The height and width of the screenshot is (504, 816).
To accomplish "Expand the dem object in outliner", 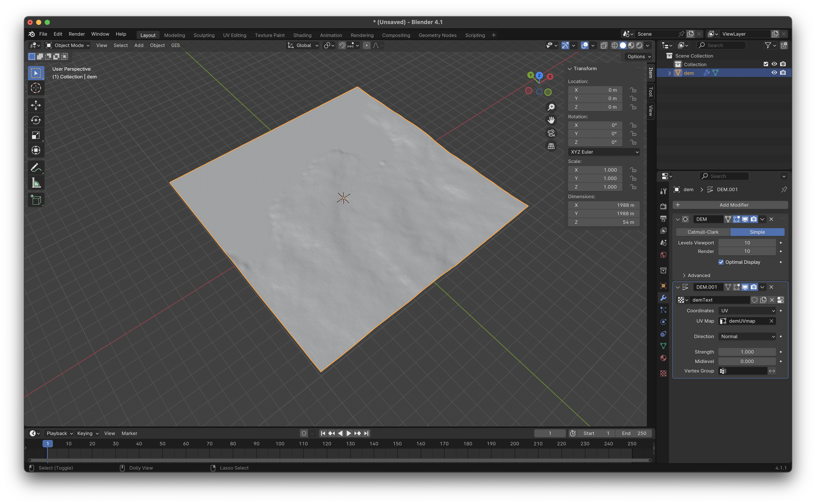I will (669, 73).
